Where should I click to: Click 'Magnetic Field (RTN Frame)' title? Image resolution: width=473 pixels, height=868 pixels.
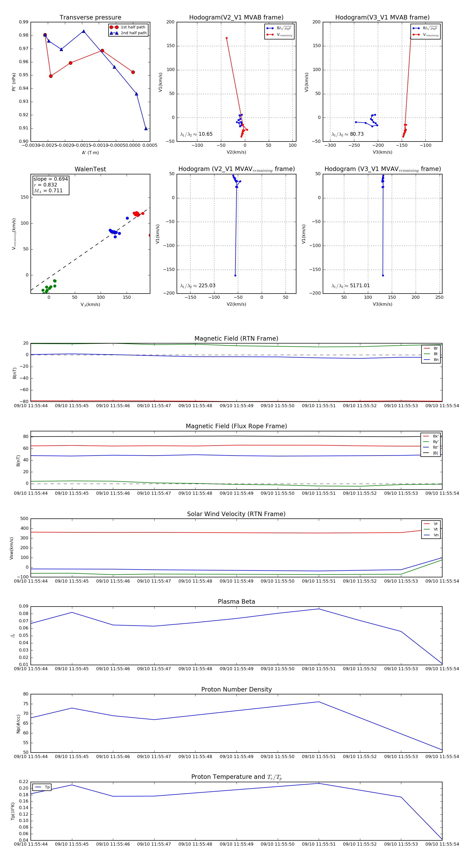click(x=236, y=339)
